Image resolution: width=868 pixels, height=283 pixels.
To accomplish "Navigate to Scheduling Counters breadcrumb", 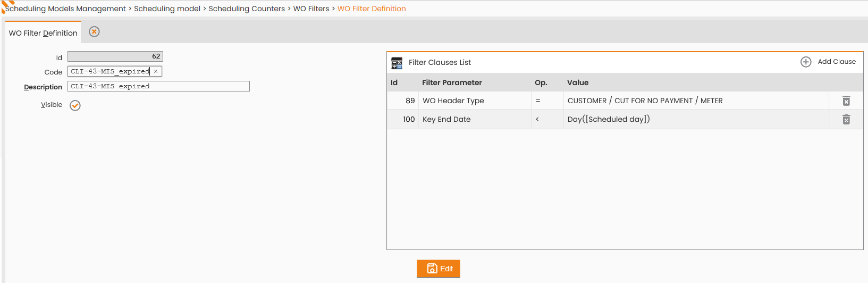I will click(247, 9).
